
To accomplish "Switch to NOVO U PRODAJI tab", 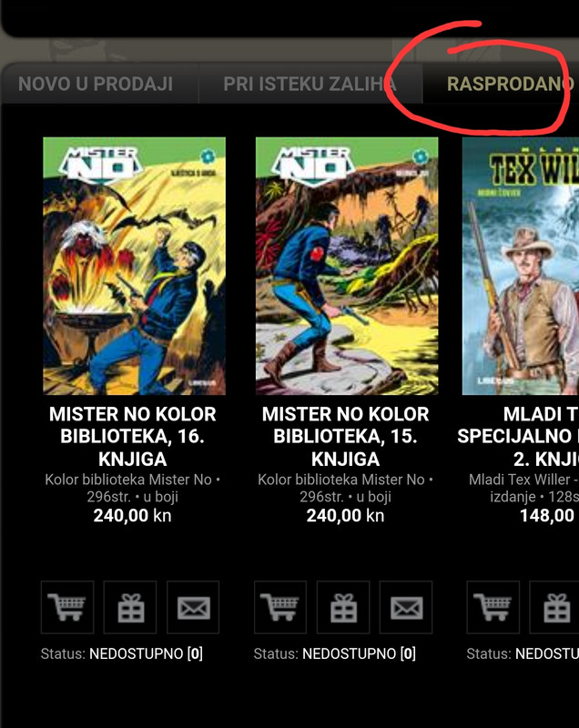I will tap(96, 84).
